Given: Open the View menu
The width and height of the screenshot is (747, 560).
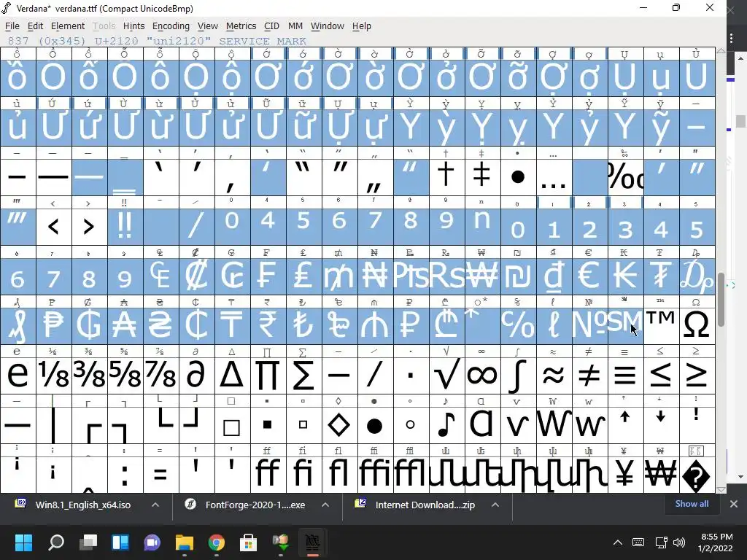Looking at the screenshot, I should 208,26.
